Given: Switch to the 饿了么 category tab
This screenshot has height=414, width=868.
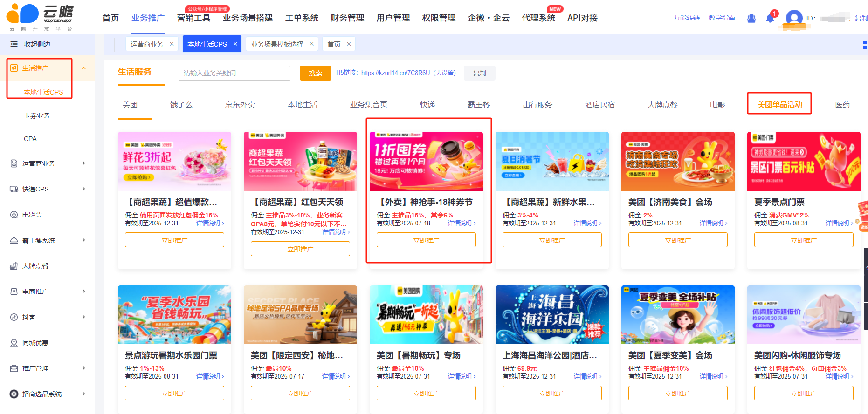Looking at the screenshot, I should point(181,104).
